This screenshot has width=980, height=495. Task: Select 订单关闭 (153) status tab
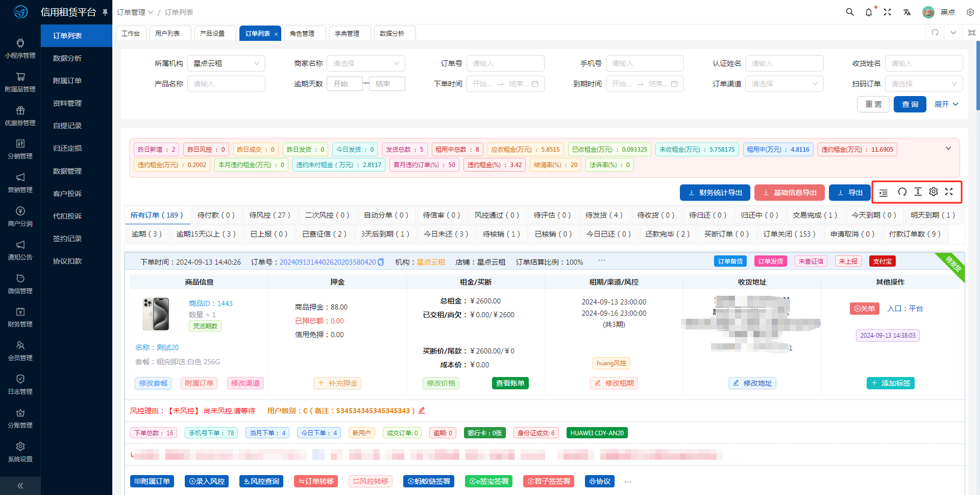click(789, 234)
